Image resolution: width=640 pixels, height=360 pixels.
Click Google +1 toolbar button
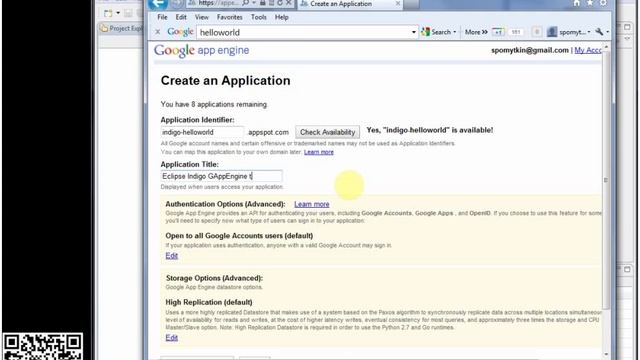(x=498, y=32)
